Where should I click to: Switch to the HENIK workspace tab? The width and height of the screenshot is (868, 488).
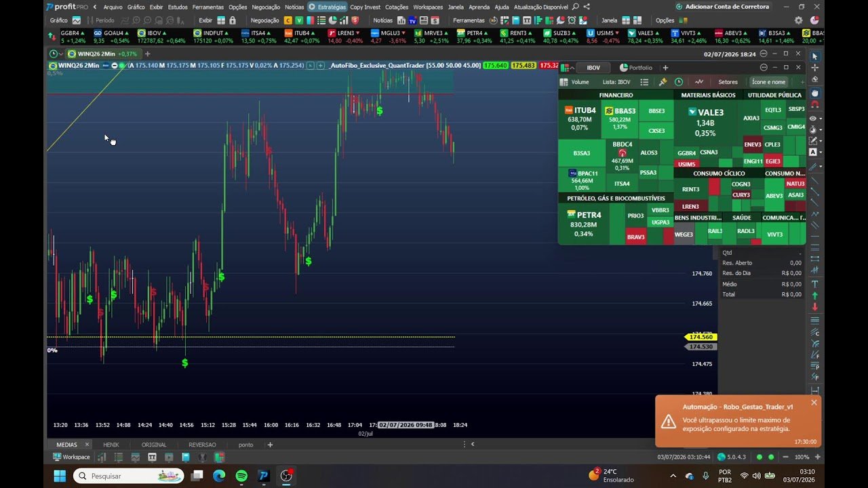coord(111,445)
